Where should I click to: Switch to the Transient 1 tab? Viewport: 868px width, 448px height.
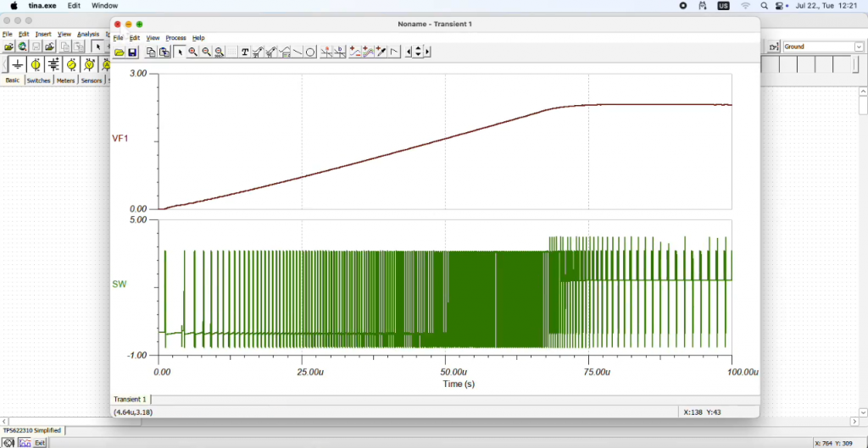pyautogui.click(x=130, y=400)
